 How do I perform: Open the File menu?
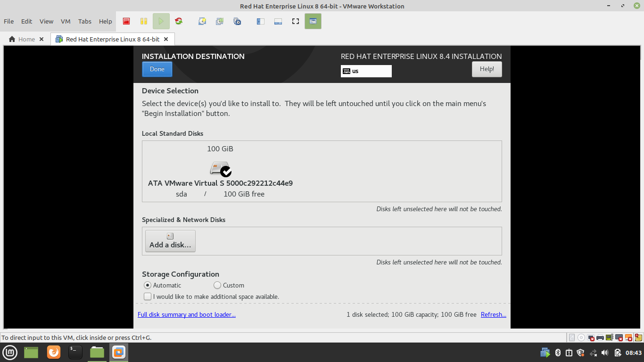pyautogui.click(x=8, y=21)
